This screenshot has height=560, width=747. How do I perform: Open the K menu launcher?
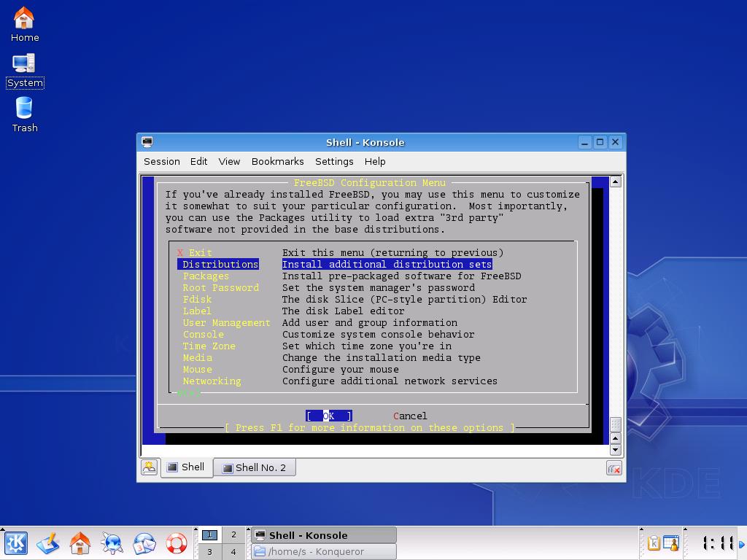click(16, 542)
